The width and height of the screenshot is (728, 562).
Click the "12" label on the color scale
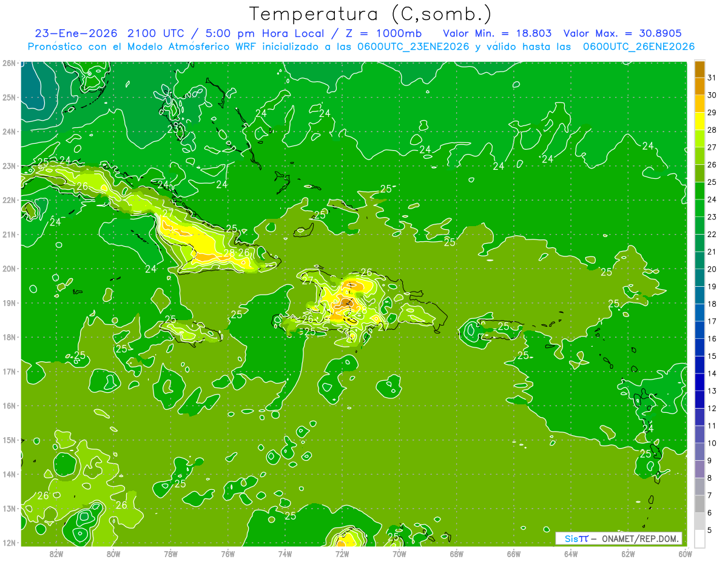tap(712, 408)
